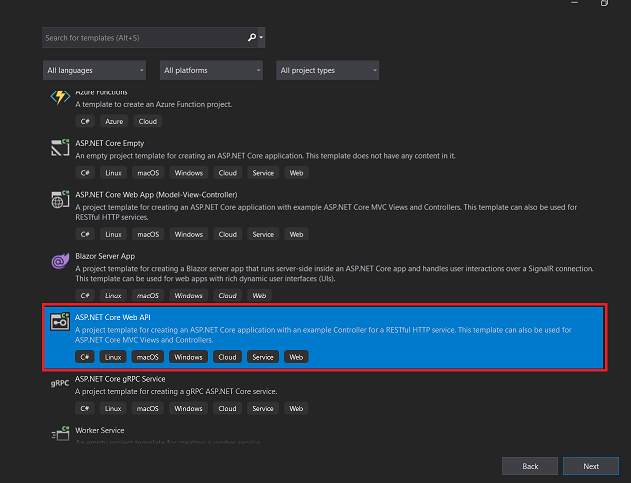Click the Azure Function description text
The height and width of the screenshot is (483, 631).
pyautogui.click(x=154, y=104)
